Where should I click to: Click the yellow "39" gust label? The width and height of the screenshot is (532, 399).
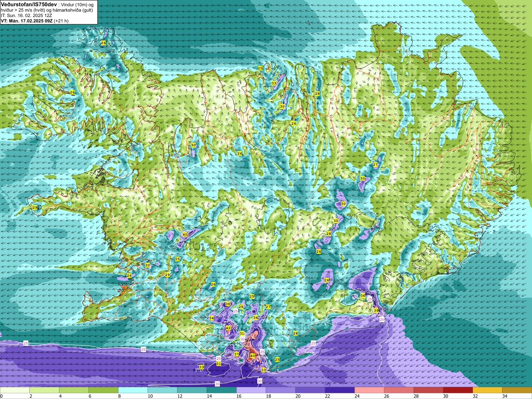click(x=376, y=310)
